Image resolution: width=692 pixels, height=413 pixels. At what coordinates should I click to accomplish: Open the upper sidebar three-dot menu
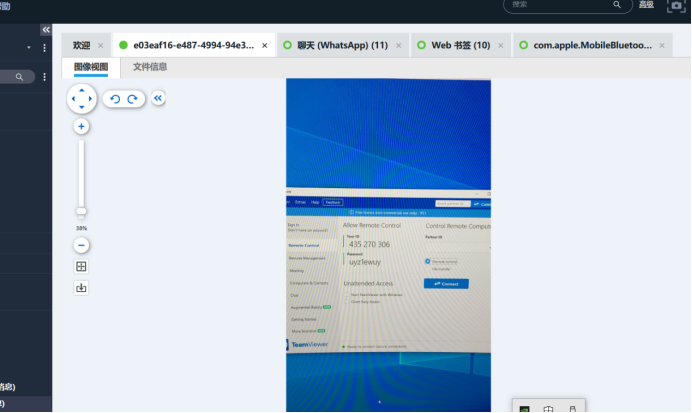tap(44, 48)
